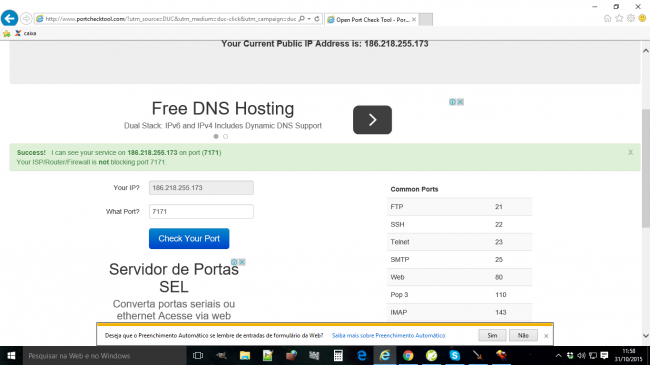Select the SMTP 25 common port row
Viewport: 650px width, 365px height.
pos(459,260)
